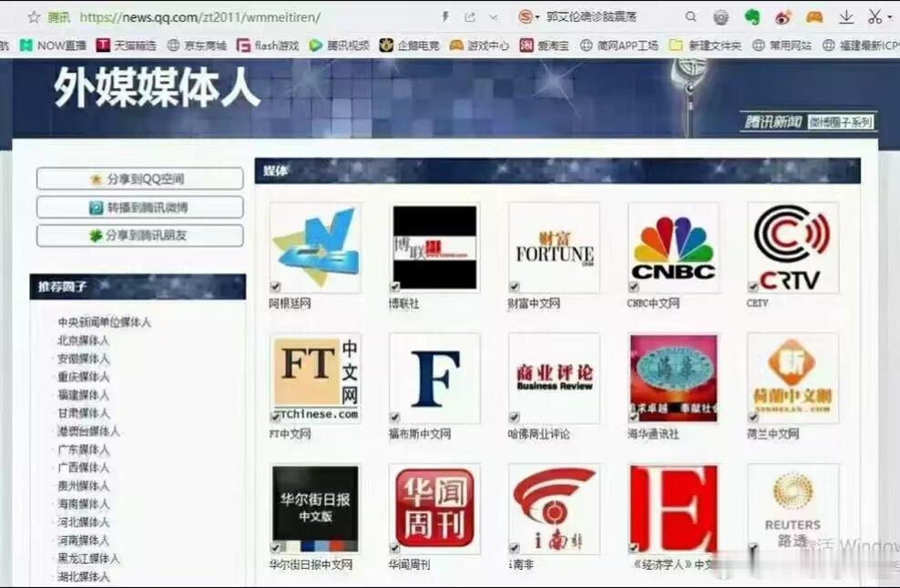This screenshot has width=900, height=588.
Task: Click the bookmark star icon in address bar
Action: click(x=34, y=17)
